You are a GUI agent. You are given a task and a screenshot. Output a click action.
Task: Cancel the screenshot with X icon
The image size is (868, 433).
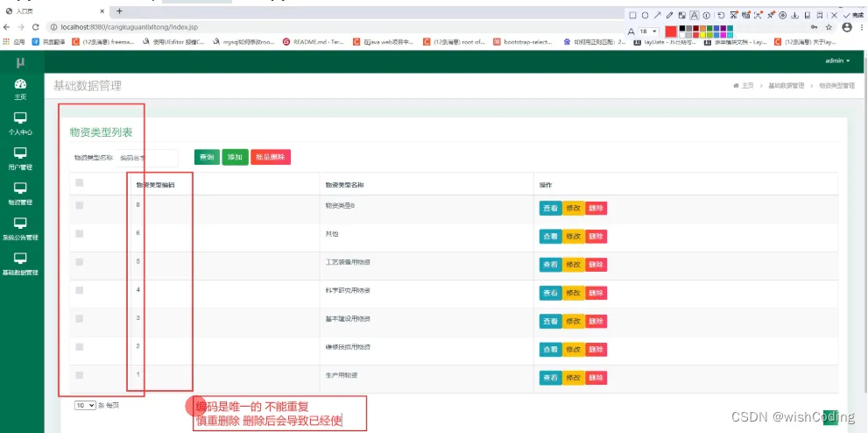click(x=834, y=16)
